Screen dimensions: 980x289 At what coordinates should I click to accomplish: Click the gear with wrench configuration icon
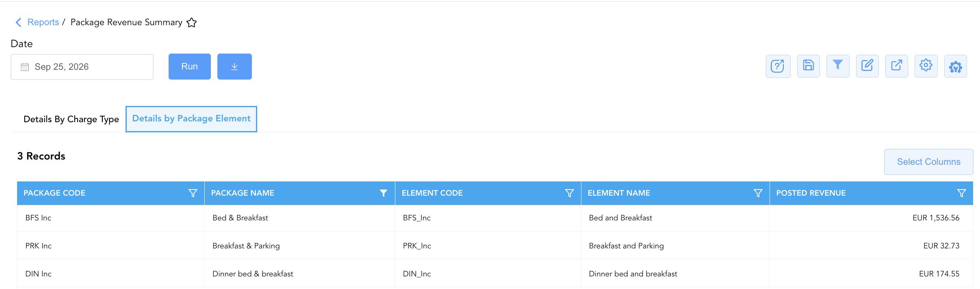955,66
